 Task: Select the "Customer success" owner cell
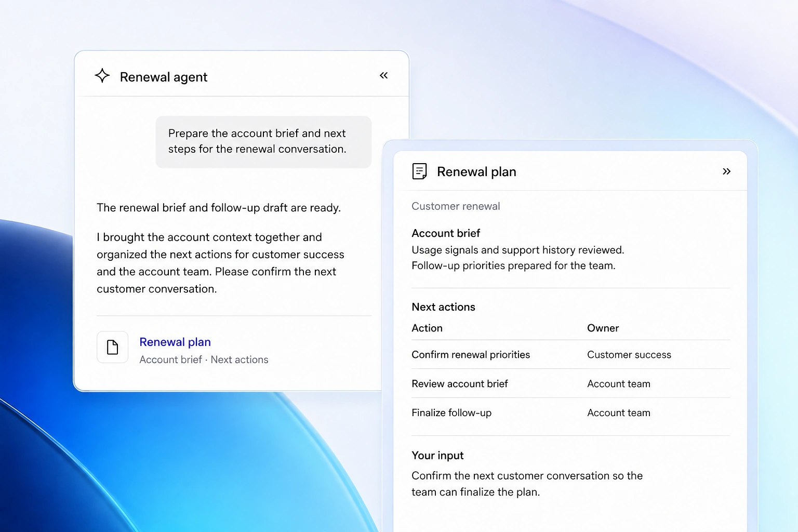point(629,355)
